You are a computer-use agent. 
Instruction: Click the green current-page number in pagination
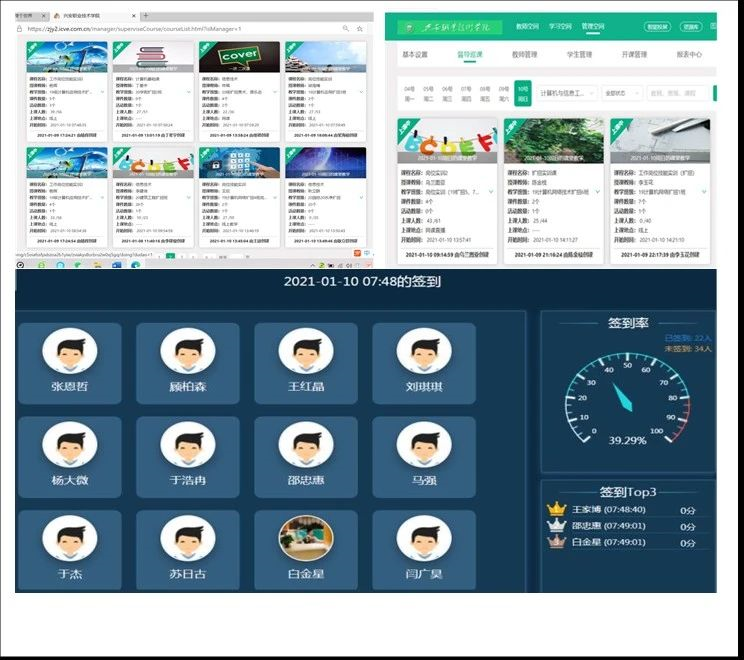coord(170,256)
